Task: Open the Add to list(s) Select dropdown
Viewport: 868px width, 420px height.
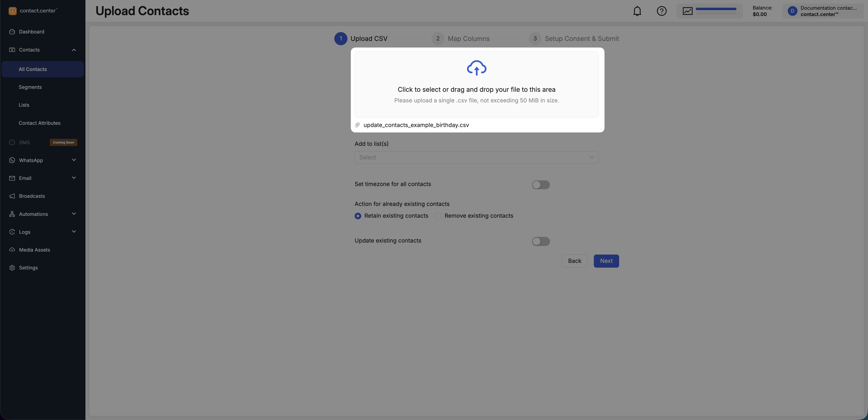Action: (x=476, y=157)
